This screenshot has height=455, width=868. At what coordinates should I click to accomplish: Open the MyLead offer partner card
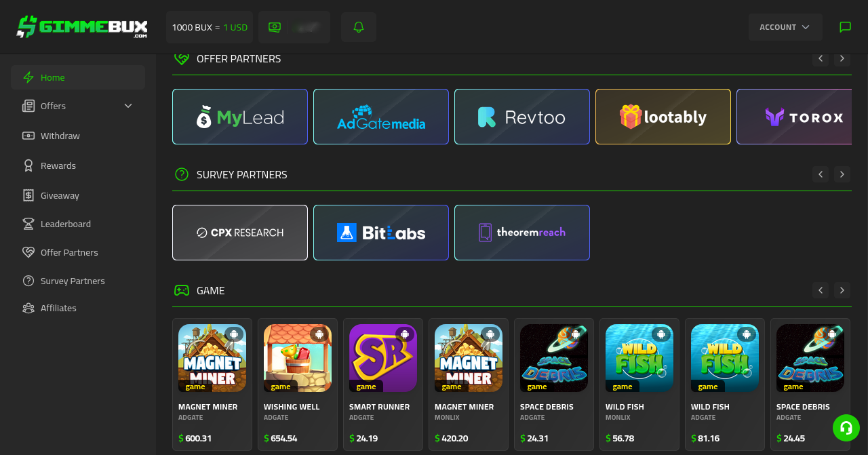240,117
